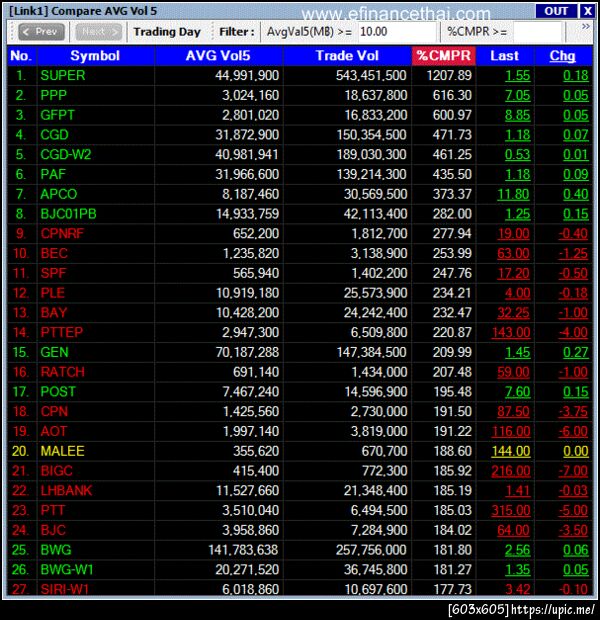Select the BJC symbol in row 24
The width and height of the screenshot is (600, 620).
click(53, 530)
